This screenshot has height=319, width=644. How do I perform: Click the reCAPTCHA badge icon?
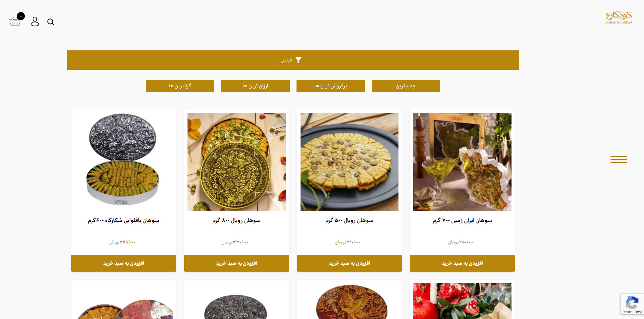pyautogui.click(x=632, y=304)
